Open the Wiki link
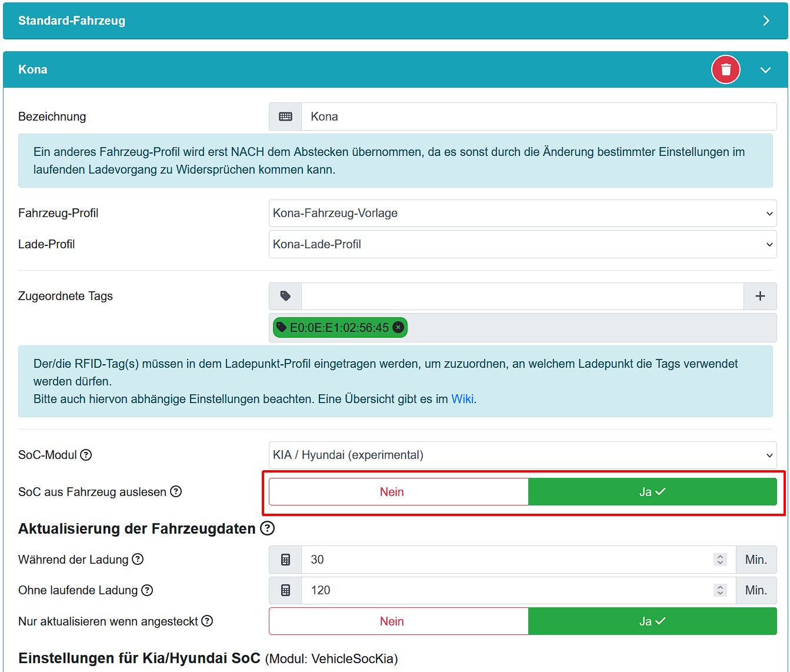This screenshot has width=790, height=672. [x=462, y=399]
